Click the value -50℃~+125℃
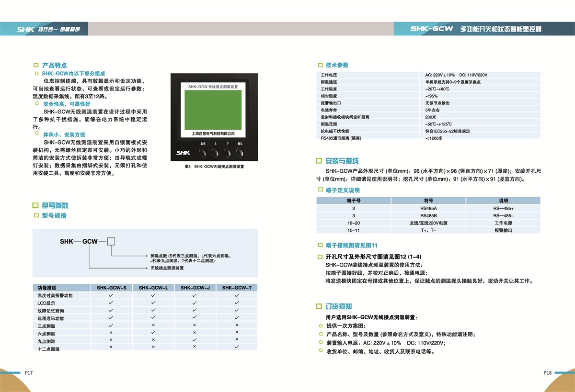The width and height of the screenshot is (575, 392). coord(438,124)
